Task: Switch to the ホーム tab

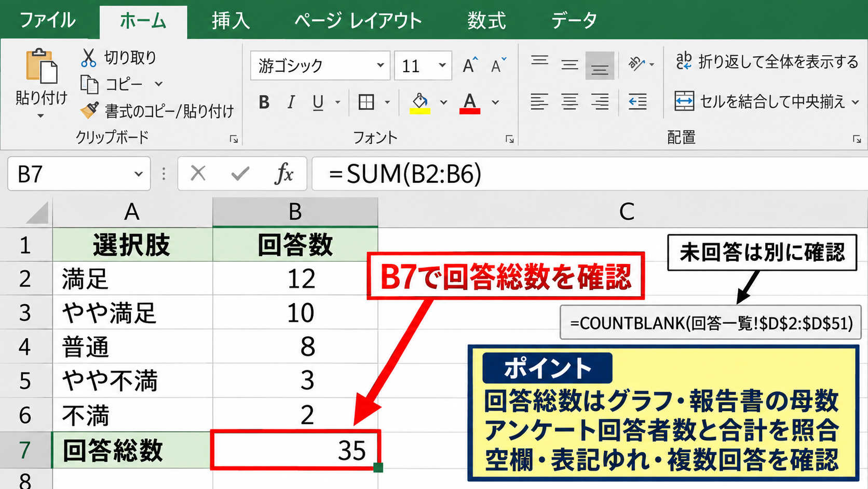Action: coord(143,21)
